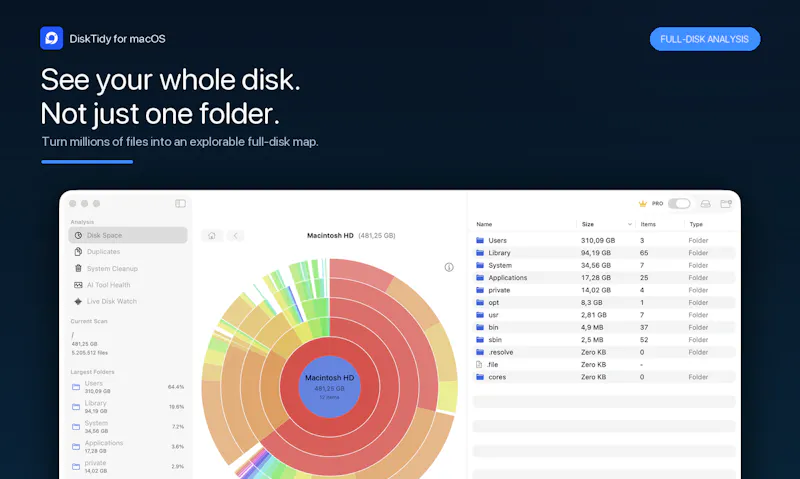This screenshot has width=800, height=479.
Task: Sort by the Type column header
Action: (x=696, y=224)
